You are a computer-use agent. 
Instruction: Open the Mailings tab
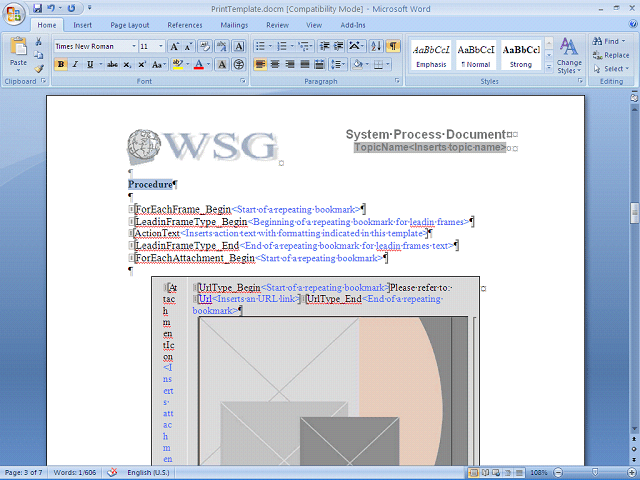tap(234, 25)
